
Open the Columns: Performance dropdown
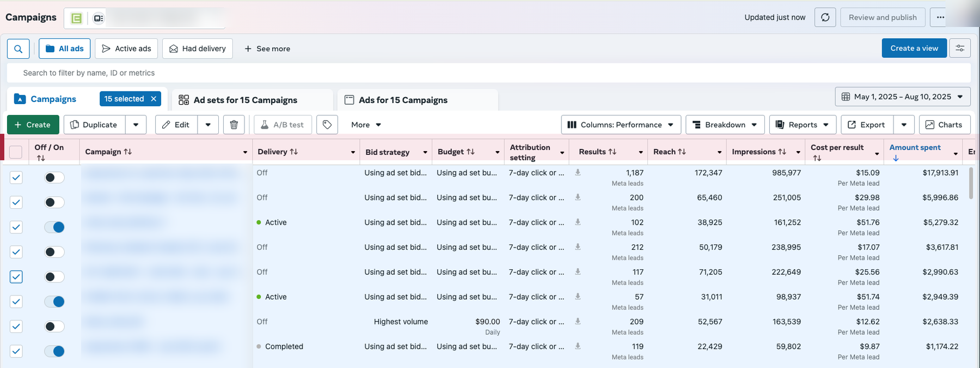(621, 125)
